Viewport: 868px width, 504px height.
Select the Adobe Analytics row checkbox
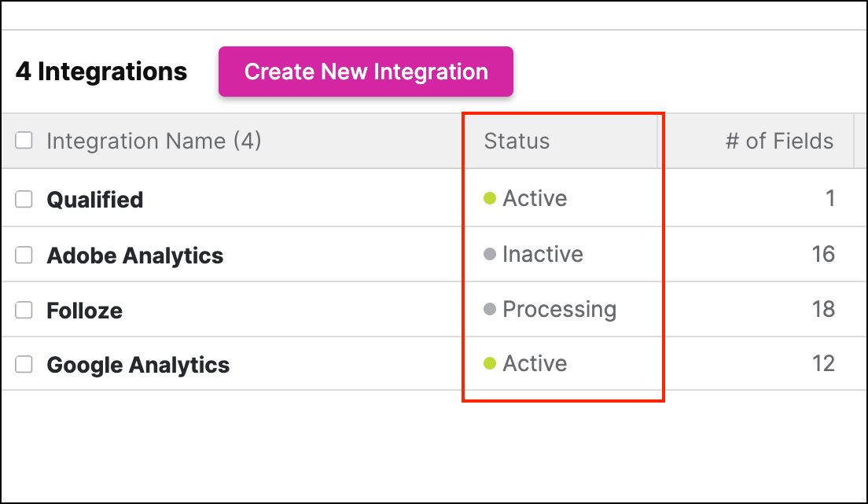pos(24,256)
